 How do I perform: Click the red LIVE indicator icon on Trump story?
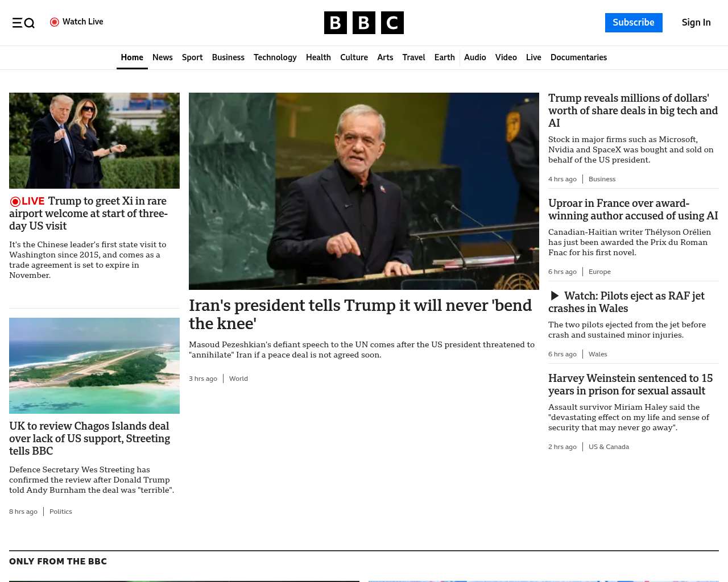pyautogui.click(x=15, y=201)
